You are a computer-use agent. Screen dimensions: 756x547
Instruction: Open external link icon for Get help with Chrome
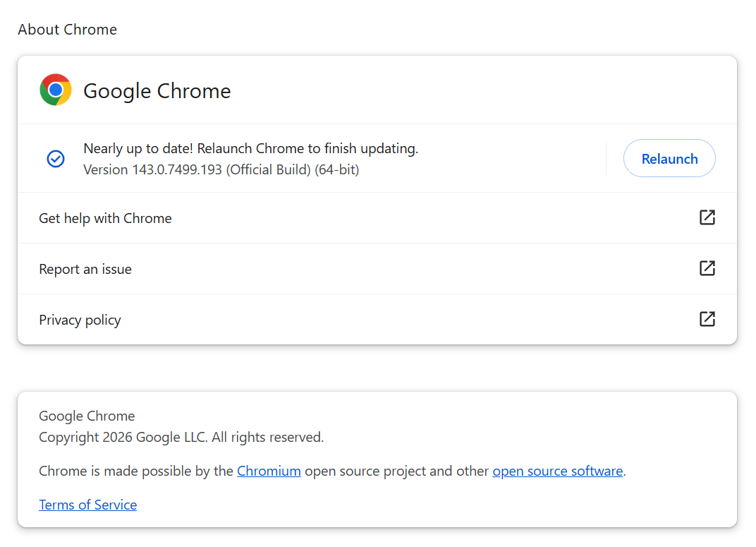707,217
